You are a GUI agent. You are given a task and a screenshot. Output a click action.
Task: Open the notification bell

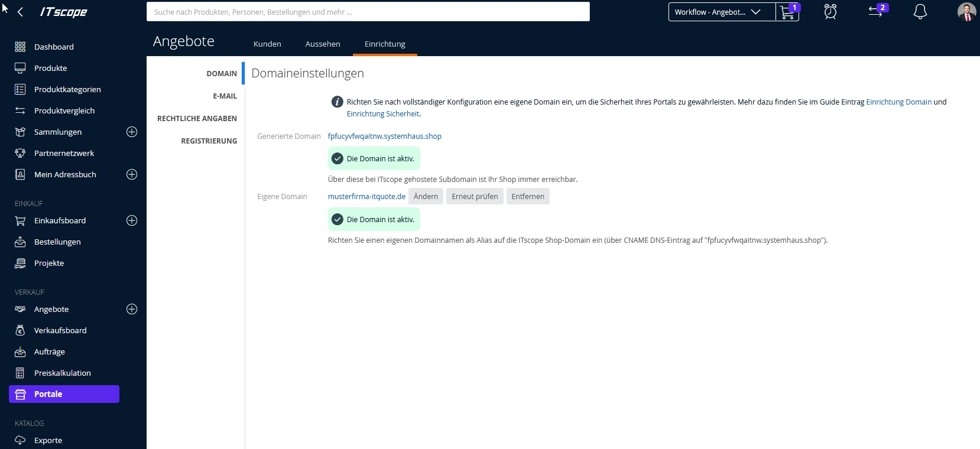tap(920, 12)
